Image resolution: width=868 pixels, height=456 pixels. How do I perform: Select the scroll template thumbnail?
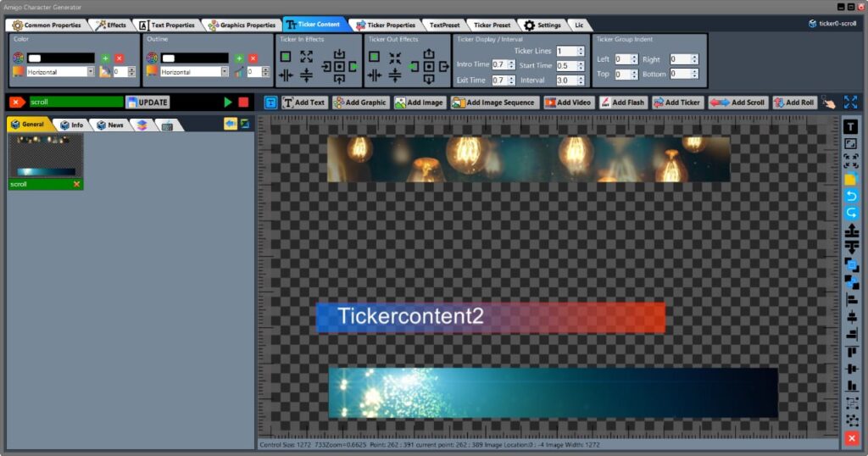click(46, 157)
